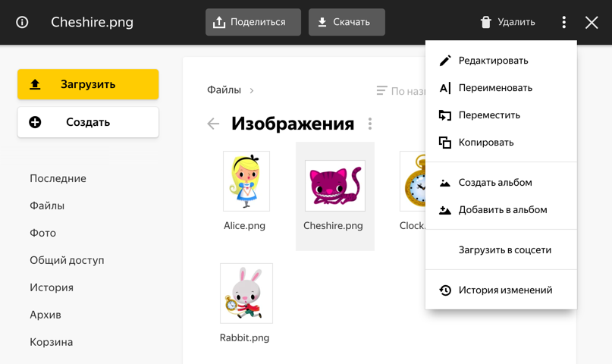The width and height of the screenshot is (612, 364).
Task: Click the Файлы breadcrumb link
Action: point(224,90)
